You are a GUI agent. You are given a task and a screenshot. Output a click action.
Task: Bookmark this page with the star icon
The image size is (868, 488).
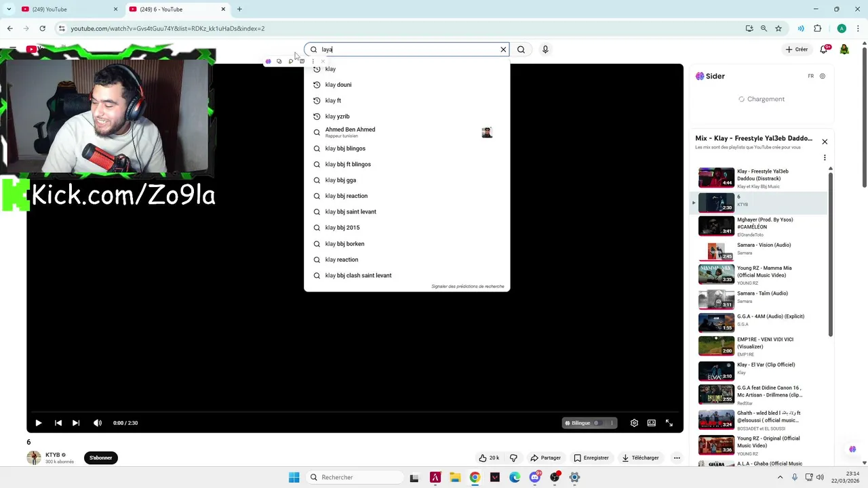tap(778, 28)
